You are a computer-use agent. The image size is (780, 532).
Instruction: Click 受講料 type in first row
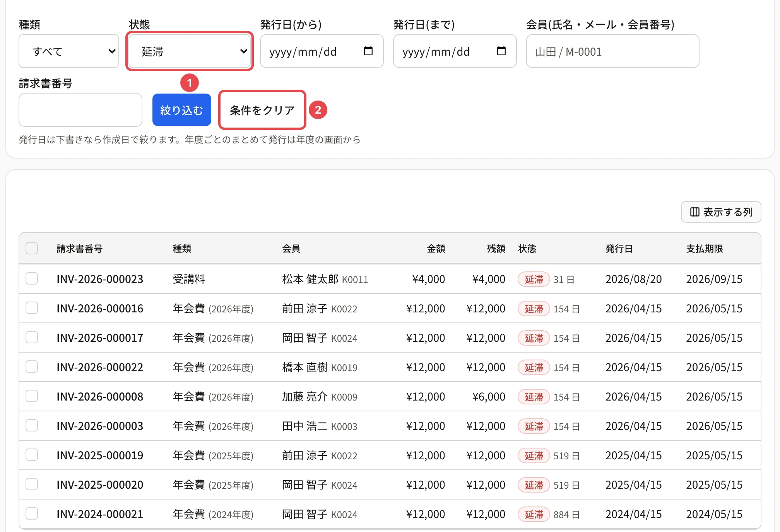pyautogui.click(x=189, y=279)
